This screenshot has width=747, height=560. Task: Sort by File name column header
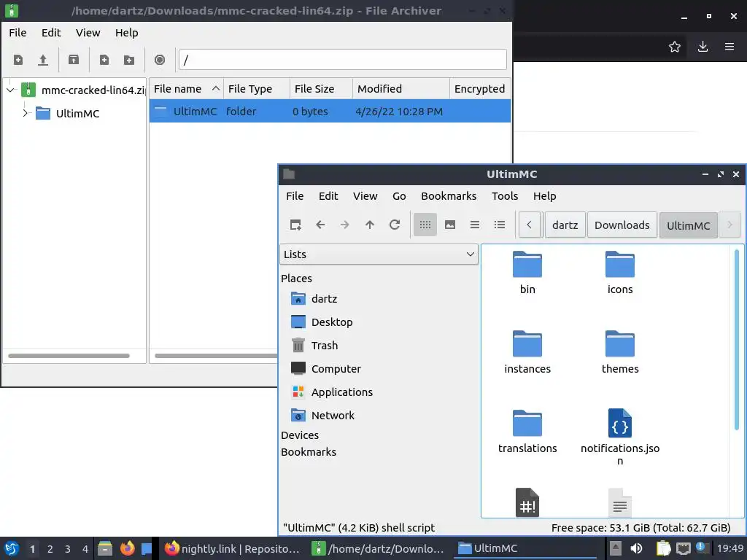pos(186,89)
